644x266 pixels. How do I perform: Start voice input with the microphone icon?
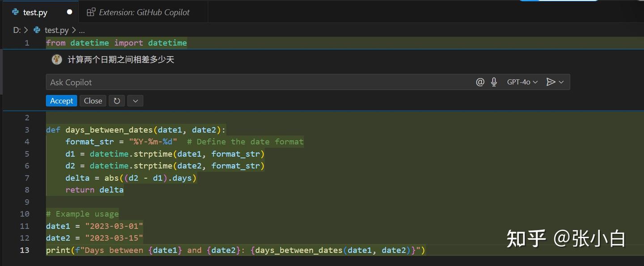(494, 82)
